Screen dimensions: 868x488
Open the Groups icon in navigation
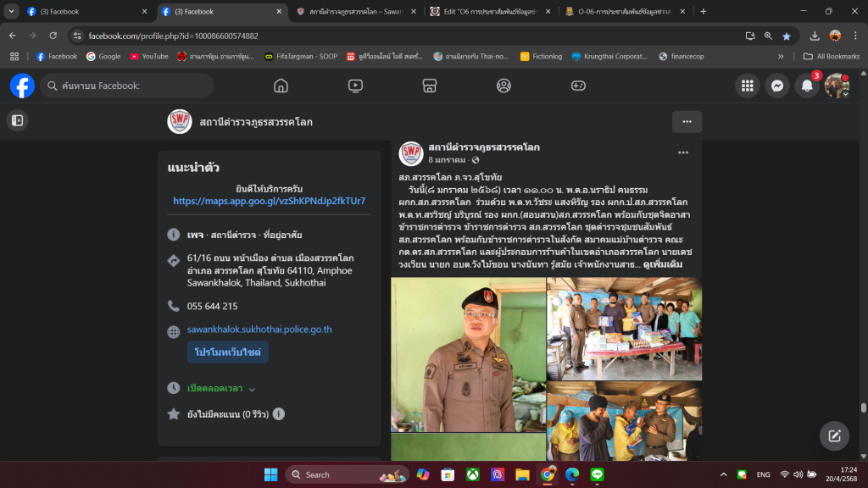[504, 86]
